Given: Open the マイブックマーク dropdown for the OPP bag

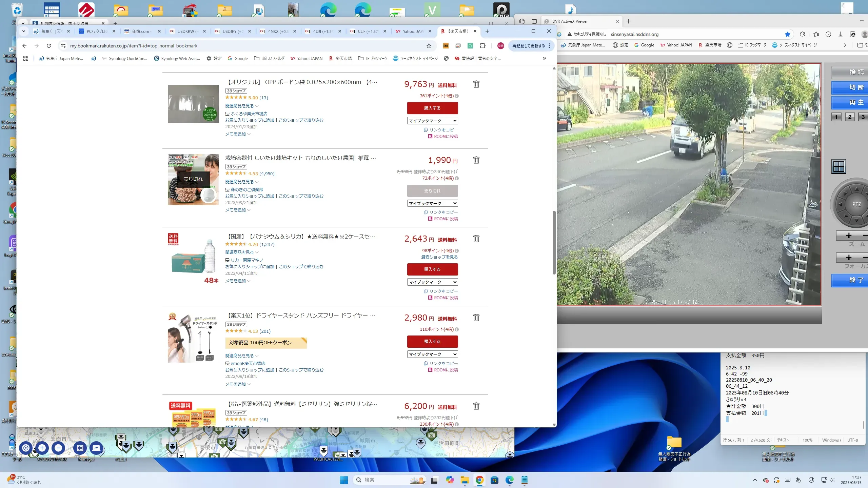Looking at the screenshot, I should 432,121.
